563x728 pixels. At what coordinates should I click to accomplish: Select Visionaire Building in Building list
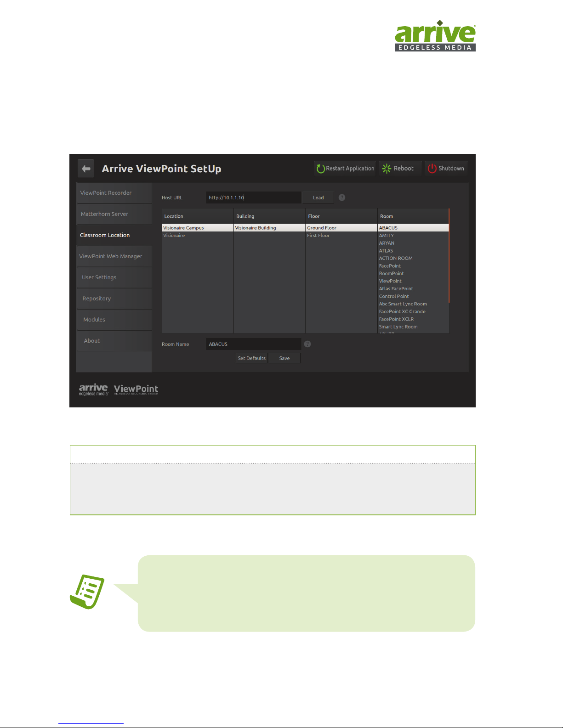pyautogui.click(x=270, y=228)
